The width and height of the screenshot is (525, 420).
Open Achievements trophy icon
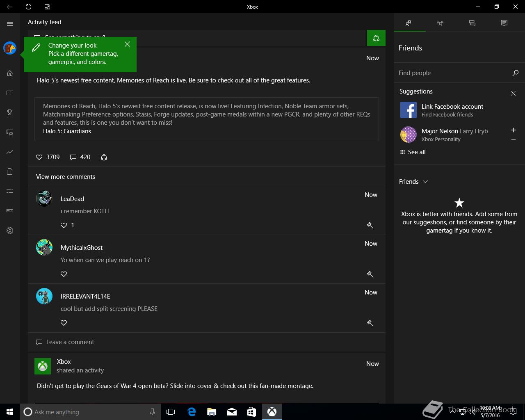click(x=10, y=112)
